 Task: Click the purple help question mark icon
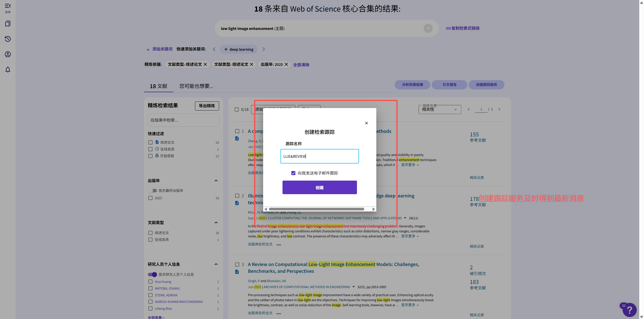629,310
